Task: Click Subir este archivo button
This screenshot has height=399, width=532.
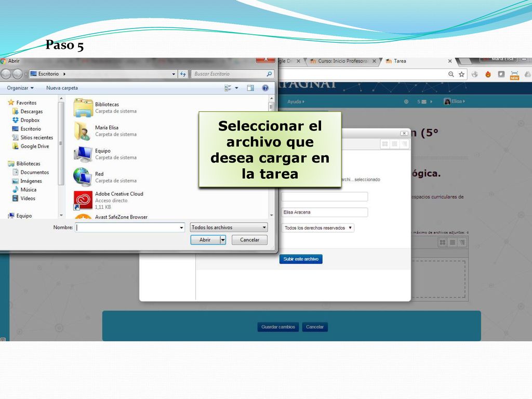Action: click(x=301, y=259)
